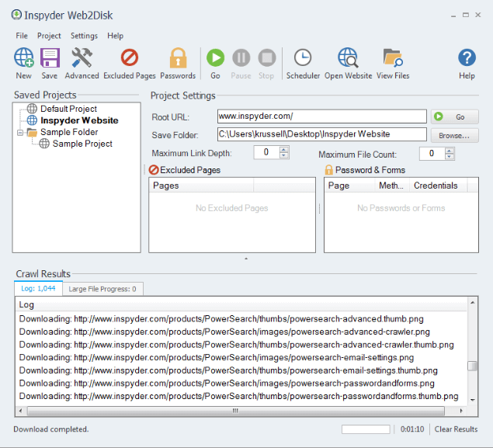Click the Inspyder Web2Disk title icon
493x448 pixels.
tap(16, 15)
